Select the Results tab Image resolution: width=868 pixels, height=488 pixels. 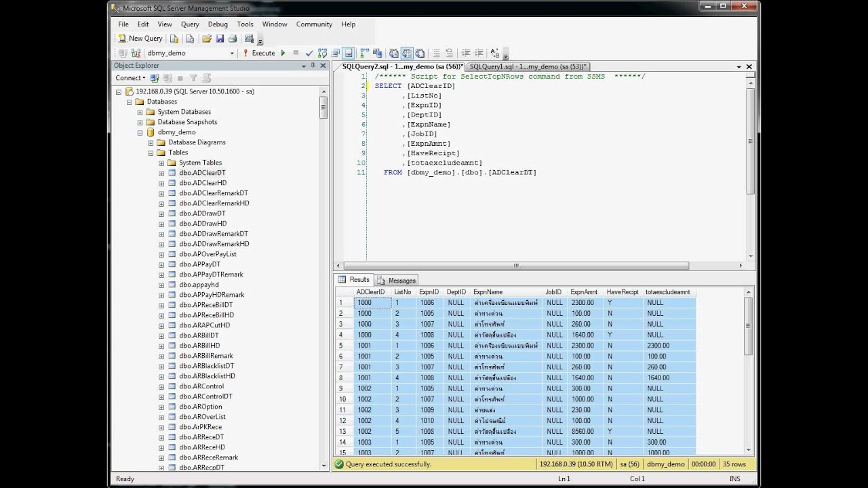354,280
